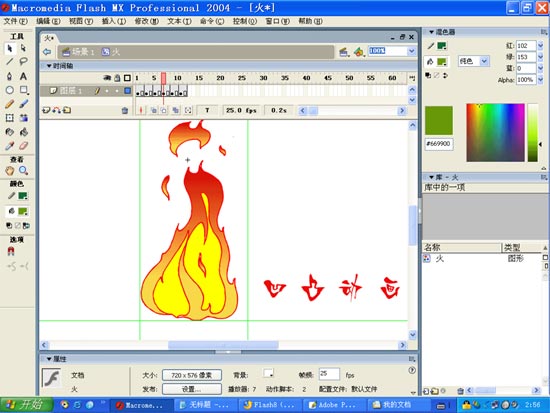The height and width of the screenshot is (413, 550).
Task: Toggle Onion Skin button
Action: click(x=154, y=111)
